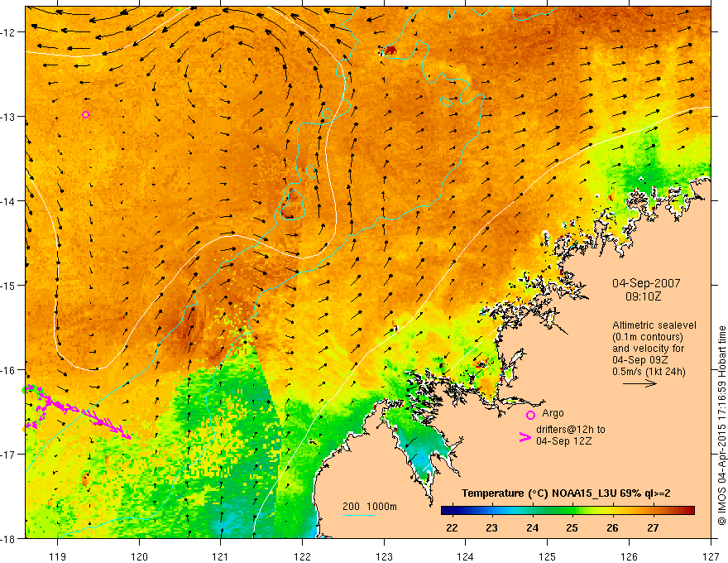Click the Argo float circle near -13 latitude

(x=85, y=115)
